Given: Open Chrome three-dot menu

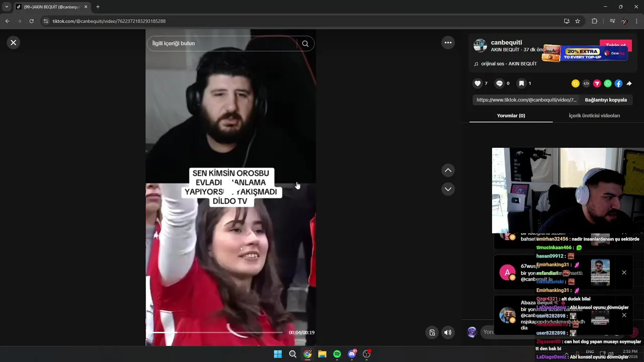Looking at the screenshot, I should tap(637, 21).
